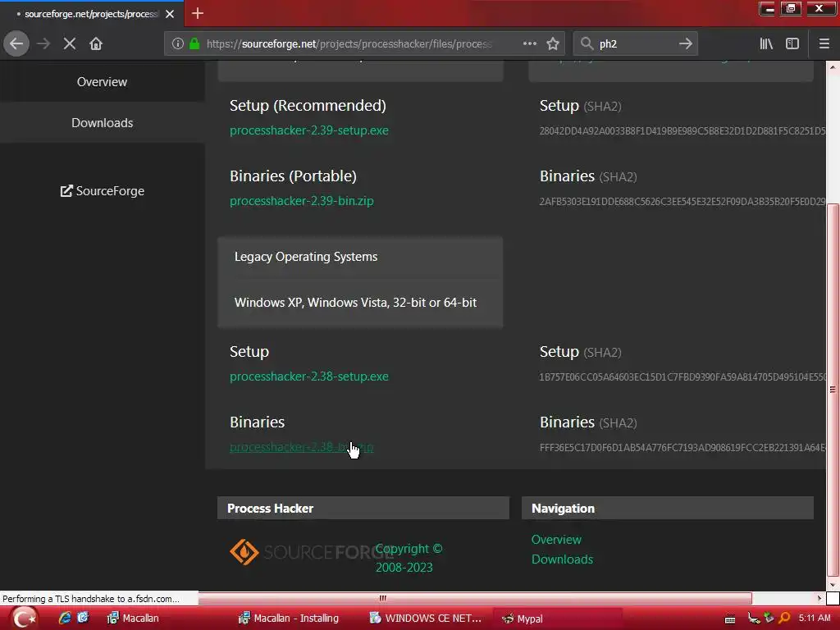Switch to the Mypal taskbar button
840x630 pixels.
pyautogui.click(x=557, y=619)
